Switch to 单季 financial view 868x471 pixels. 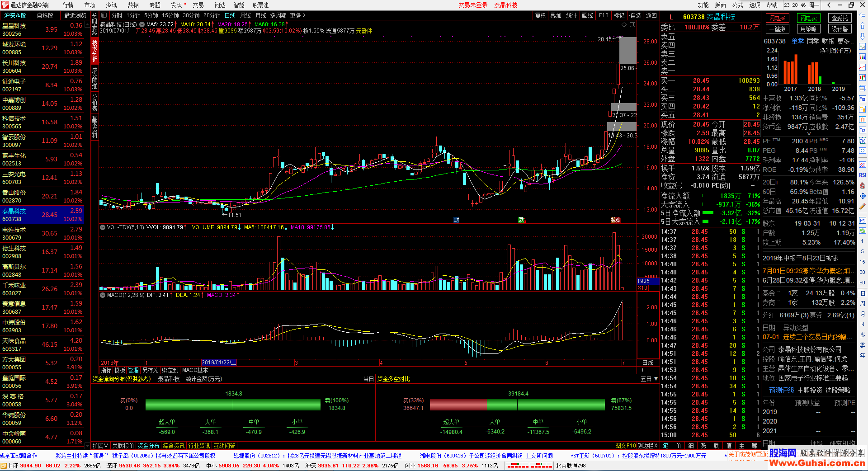[798, 41]
